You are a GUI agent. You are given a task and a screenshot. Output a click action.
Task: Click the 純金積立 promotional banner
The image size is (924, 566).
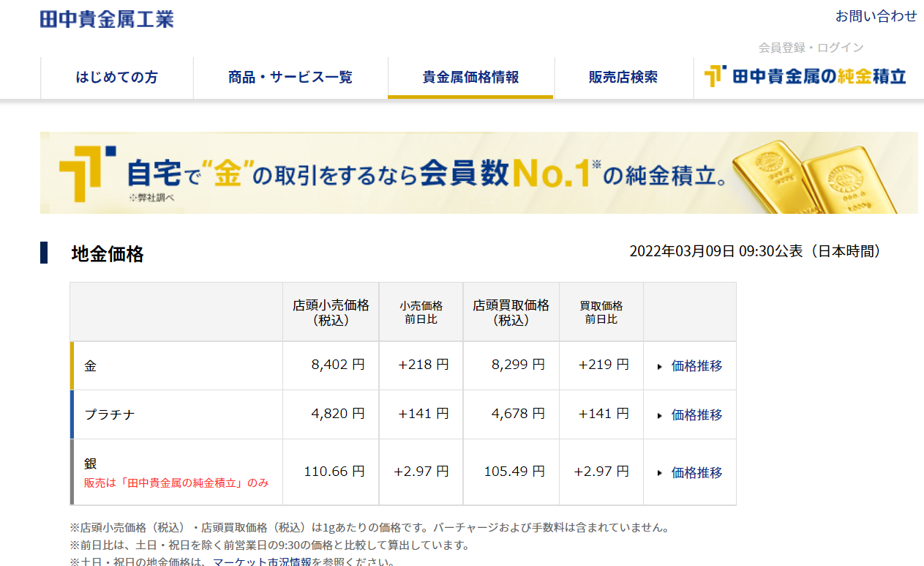[478, 173]
